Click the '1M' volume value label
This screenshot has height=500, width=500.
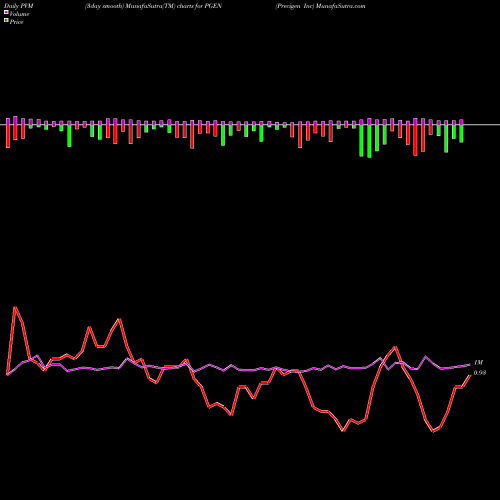tap(478, 362)
